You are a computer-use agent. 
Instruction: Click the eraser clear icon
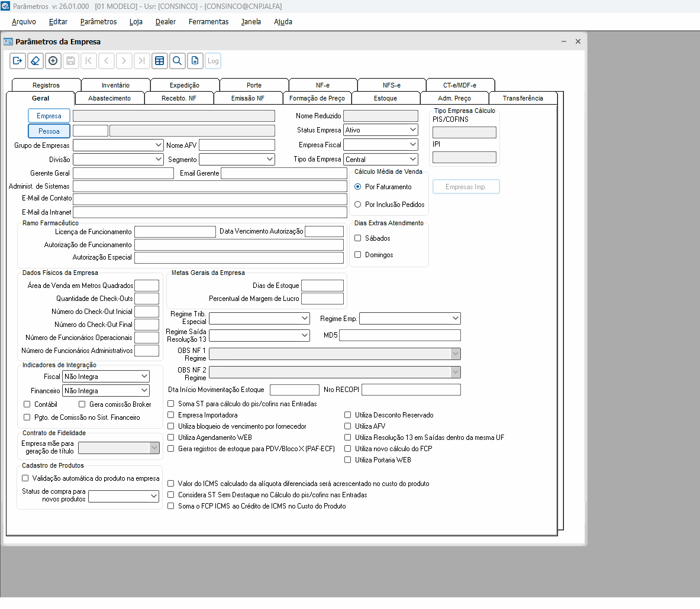pyautogui.click(x=36, y=61)
